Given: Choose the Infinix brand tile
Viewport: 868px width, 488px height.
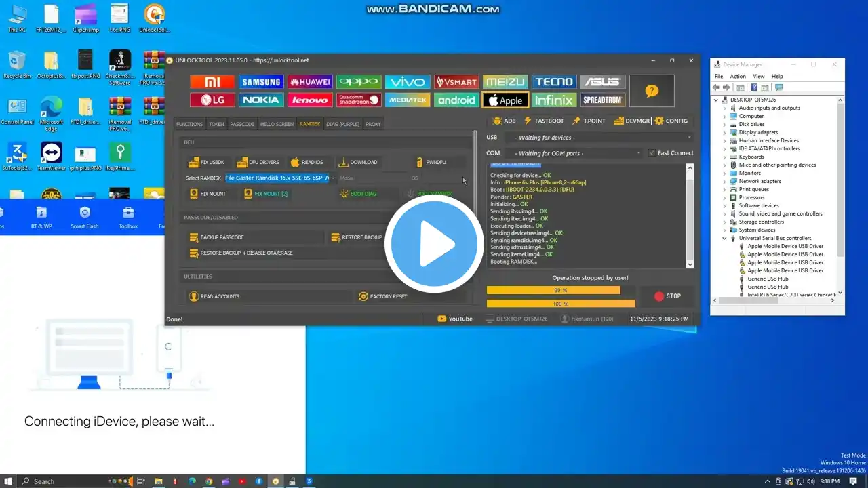Looking at the screenshot, I should tap(554, 100).
